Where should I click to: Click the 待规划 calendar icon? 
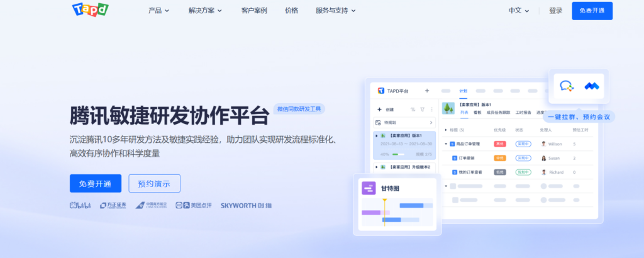coord(378,123)
